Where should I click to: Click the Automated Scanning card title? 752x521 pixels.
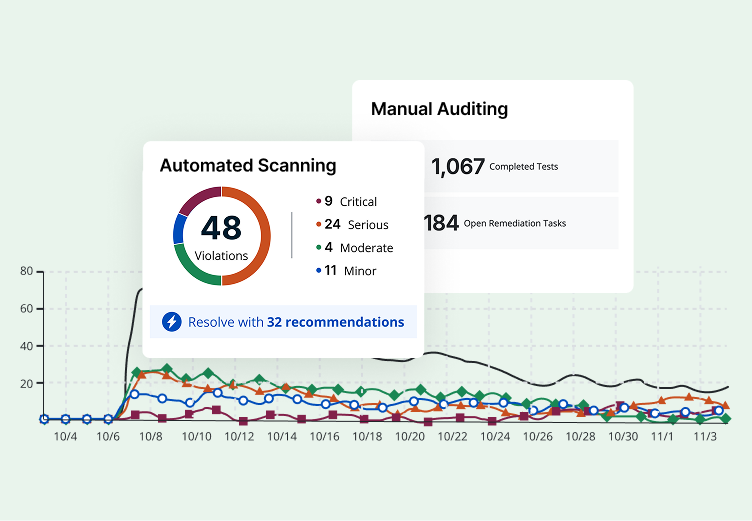248,166
